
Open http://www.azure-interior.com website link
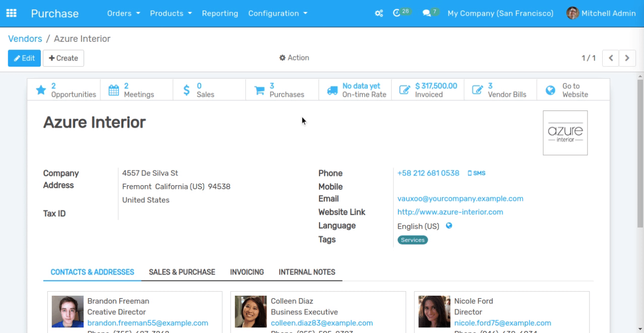450,212
